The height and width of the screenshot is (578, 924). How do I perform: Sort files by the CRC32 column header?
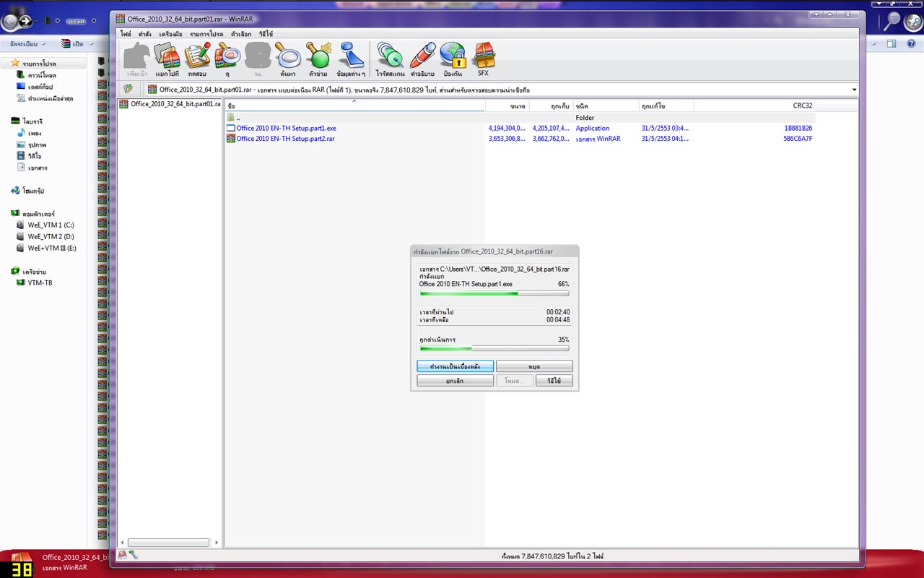[x=755, y=106]
